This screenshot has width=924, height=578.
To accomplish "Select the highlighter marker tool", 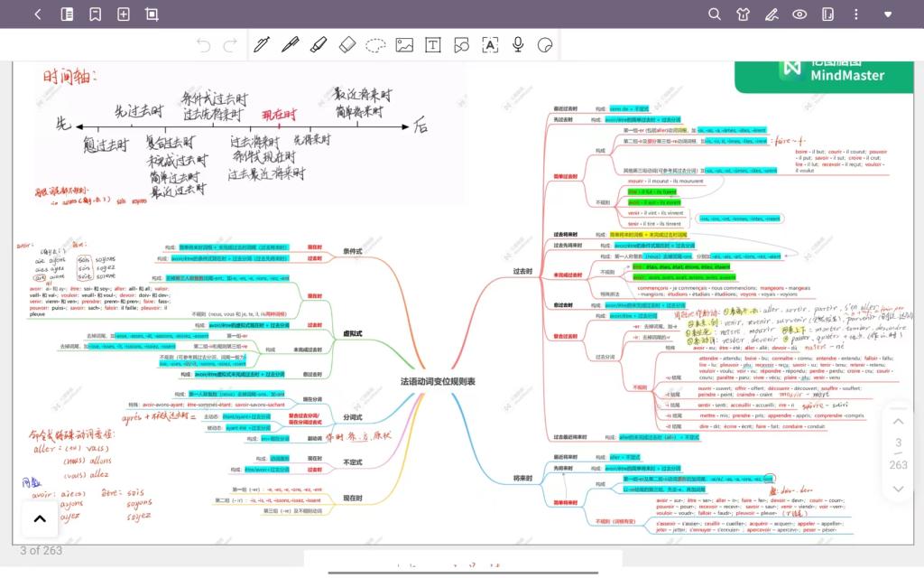I will tap(319, 44).
